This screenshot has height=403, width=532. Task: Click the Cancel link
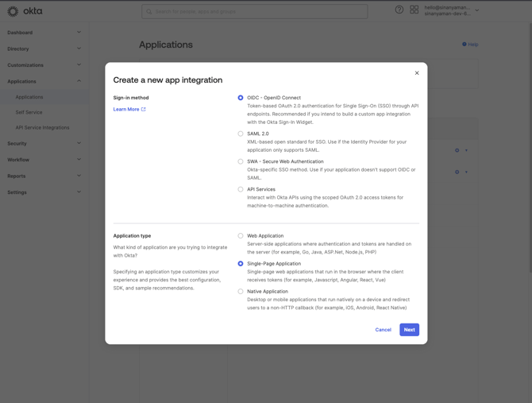pos(383,330)
